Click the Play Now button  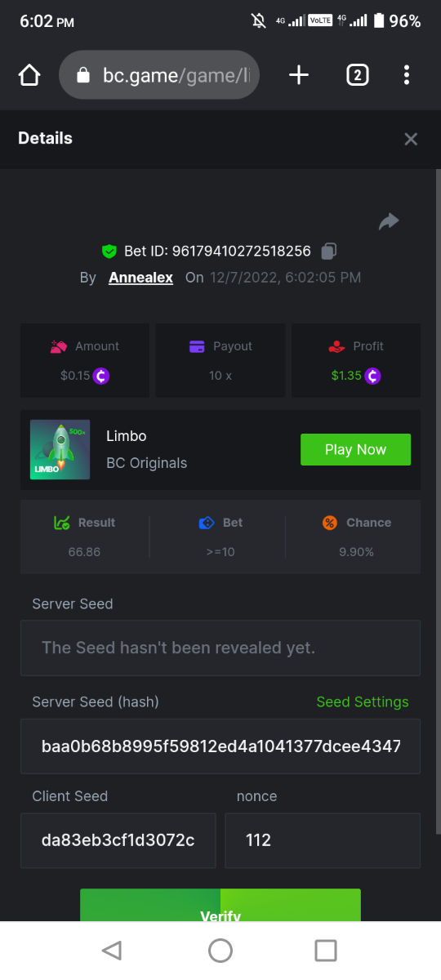pos(355,449)
